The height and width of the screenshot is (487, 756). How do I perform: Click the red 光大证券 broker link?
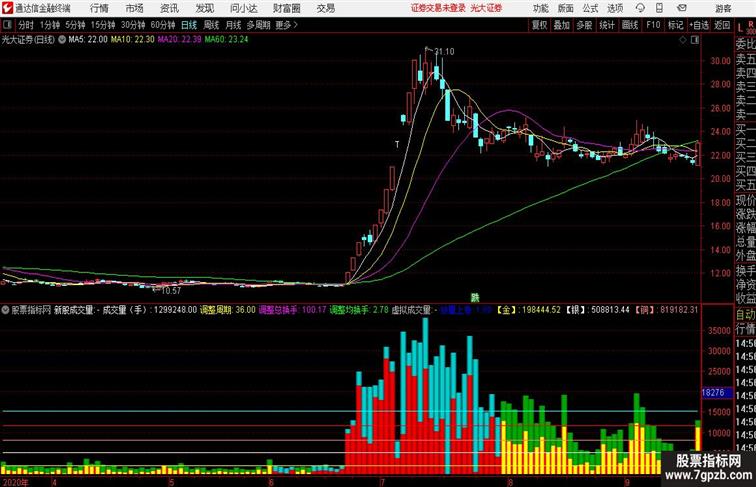click(x=486, y=8)
